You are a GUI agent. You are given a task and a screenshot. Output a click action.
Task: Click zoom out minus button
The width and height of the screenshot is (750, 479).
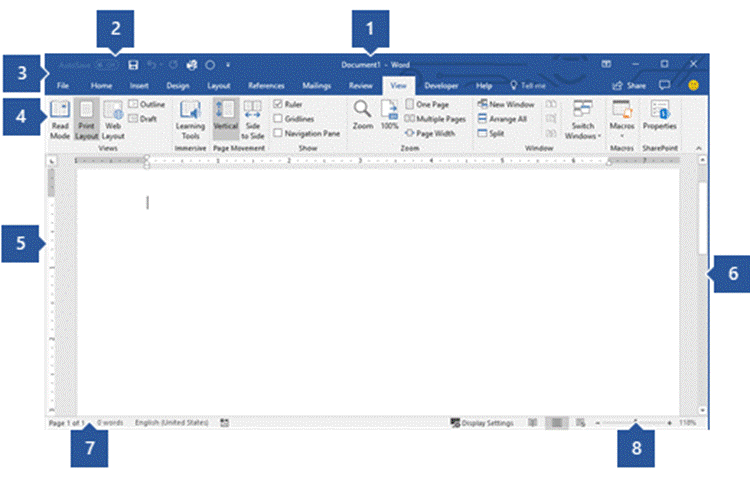(597, 423)
